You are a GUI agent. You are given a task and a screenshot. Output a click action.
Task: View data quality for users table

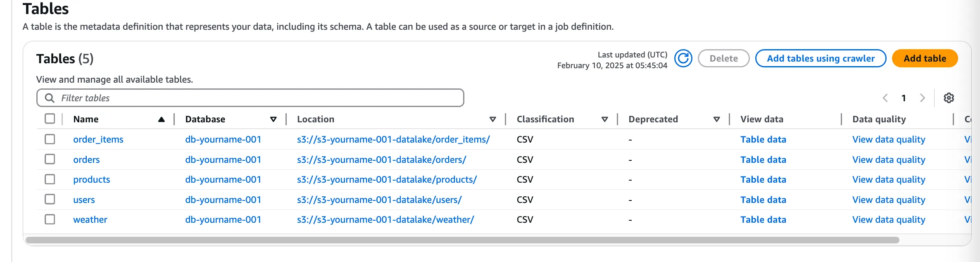[x=888, y=200]
